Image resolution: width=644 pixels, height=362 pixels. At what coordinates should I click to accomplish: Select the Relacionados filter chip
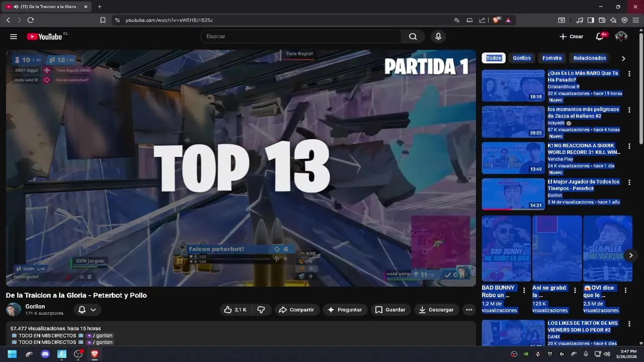[590, 58]
